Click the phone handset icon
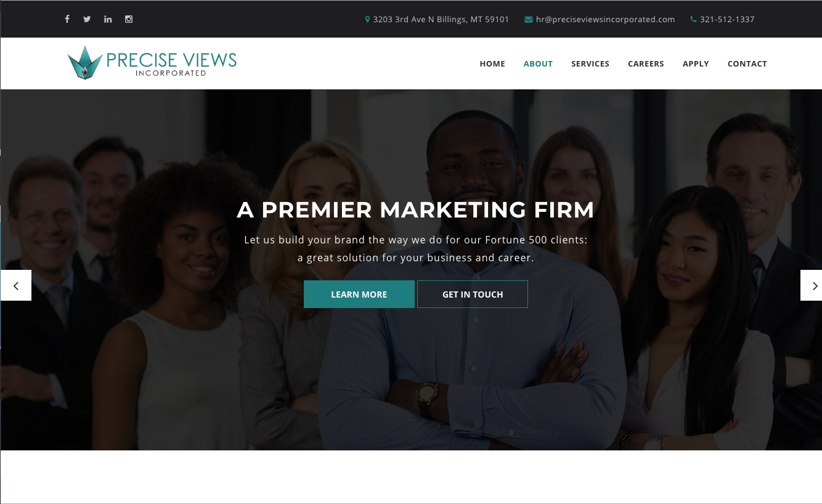The height and width of the screenshot is (504, 822). [693, 19]
